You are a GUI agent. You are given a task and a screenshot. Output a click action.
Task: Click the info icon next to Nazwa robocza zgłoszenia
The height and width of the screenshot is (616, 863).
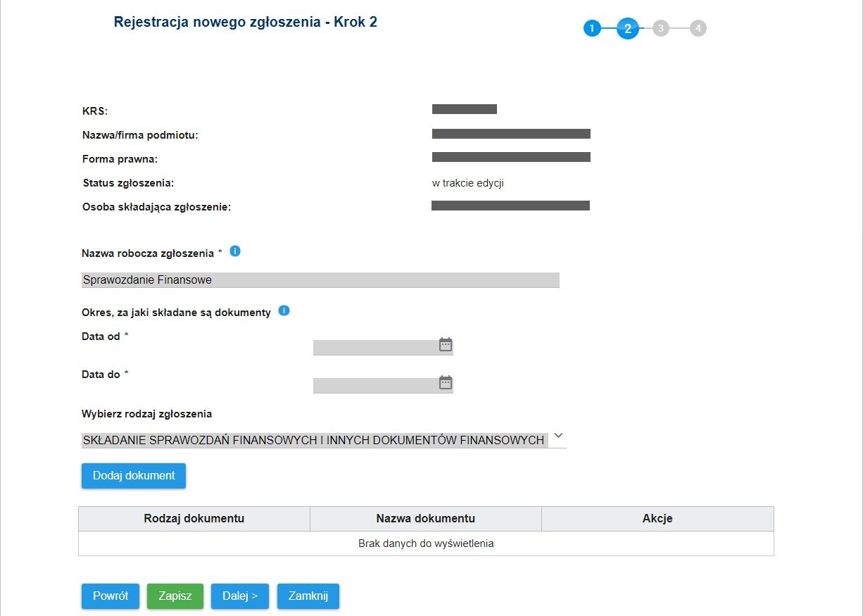[x=235, y=251]
